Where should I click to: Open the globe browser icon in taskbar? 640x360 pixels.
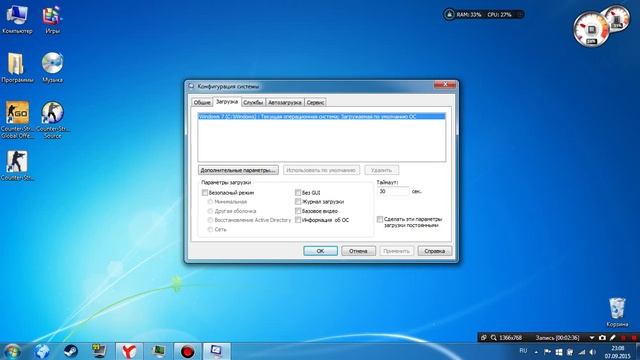[x=42, y=351]
